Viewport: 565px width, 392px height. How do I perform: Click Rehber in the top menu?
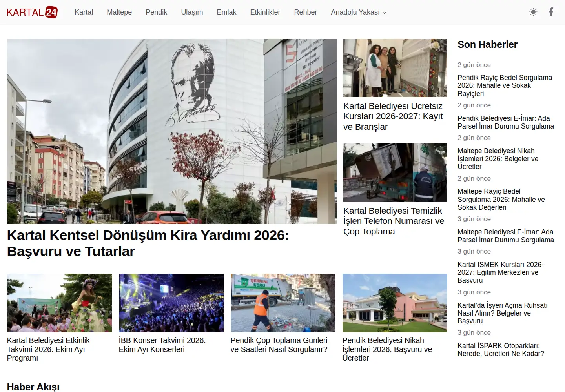click(306, 12)
